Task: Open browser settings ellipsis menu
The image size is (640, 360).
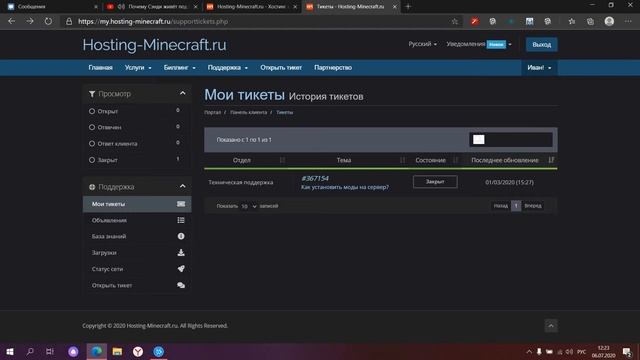Action: point(628,21)
